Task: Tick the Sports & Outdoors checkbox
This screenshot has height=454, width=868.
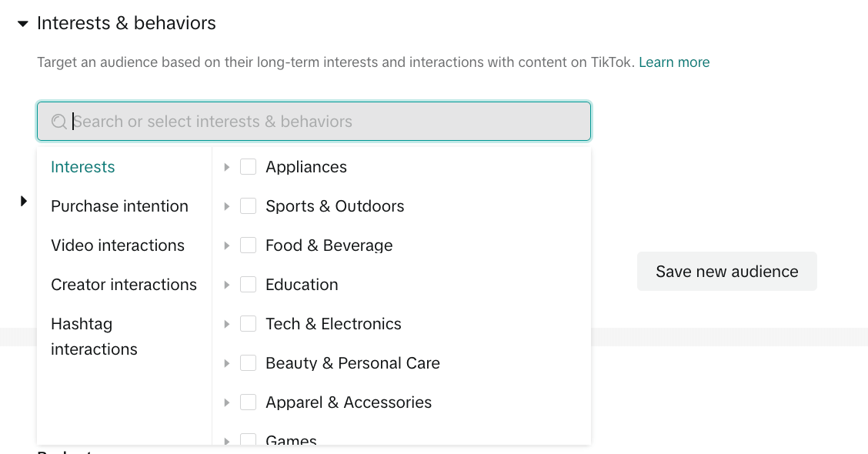Action: [248, 206]
